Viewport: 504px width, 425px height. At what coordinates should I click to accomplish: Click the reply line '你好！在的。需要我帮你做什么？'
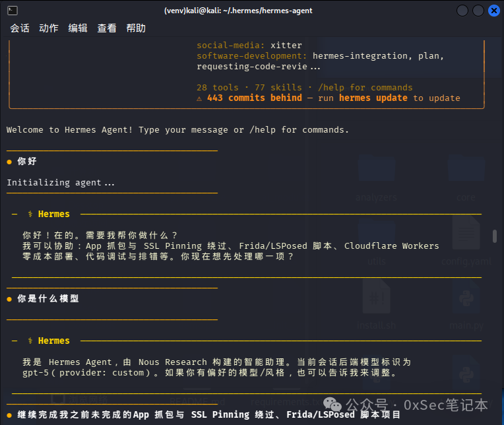[x=100, y=236]
